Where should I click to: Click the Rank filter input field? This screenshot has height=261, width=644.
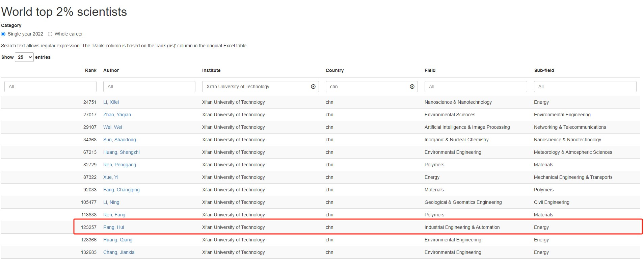50,87
